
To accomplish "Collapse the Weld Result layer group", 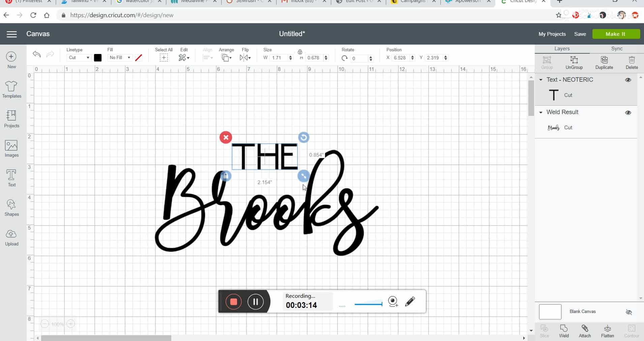I will [x=541, y=112].
